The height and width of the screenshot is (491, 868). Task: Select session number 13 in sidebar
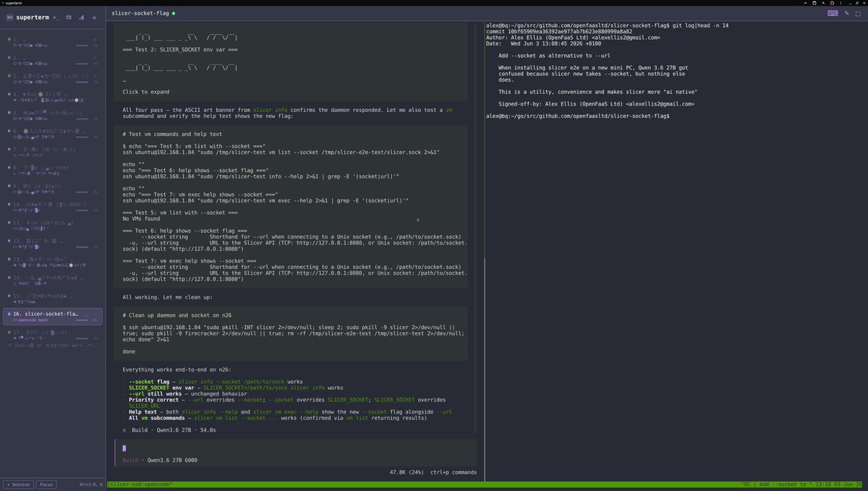[53, 262]
